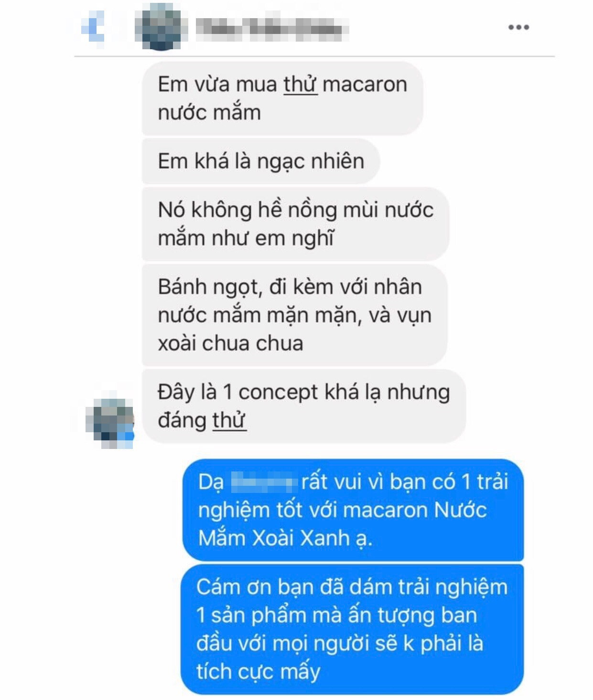Screen dimensions: 593x700
Task: Select message 'Em vừa mua thử macaron nước mắm'
Action: (x=282, y=98)
